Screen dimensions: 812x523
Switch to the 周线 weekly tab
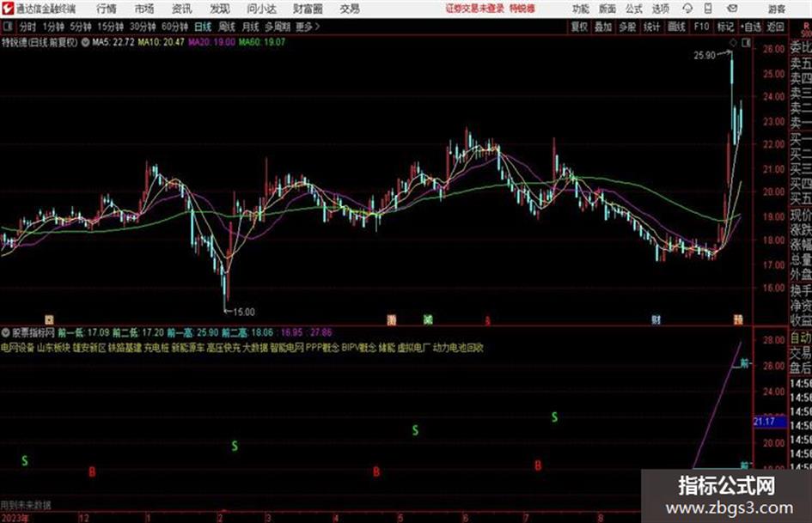(226, 27)
